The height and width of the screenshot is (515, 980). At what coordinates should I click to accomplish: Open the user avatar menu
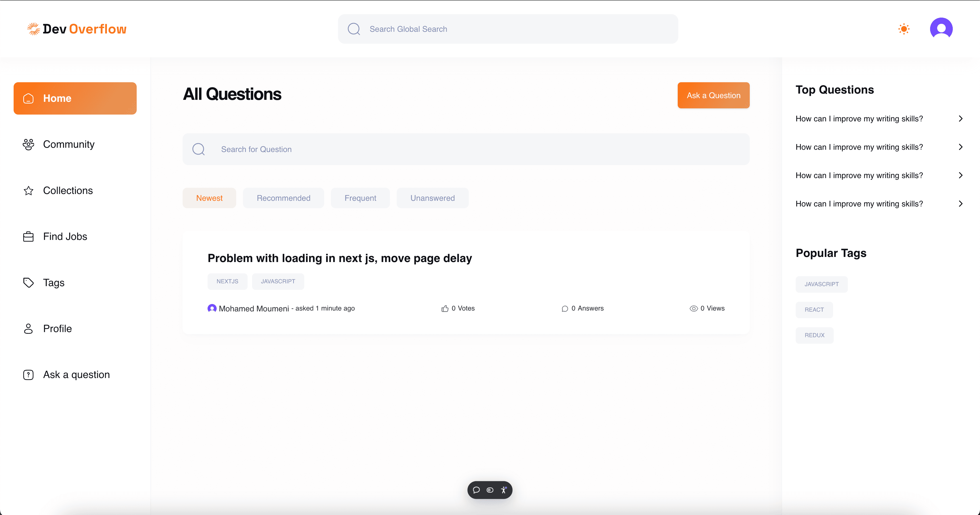click(941, 29)
